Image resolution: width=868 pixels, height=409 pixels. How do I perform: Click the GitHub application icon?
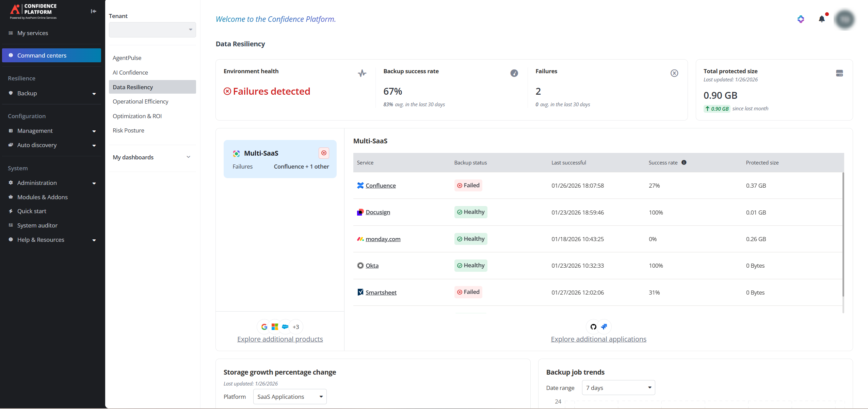593,327
